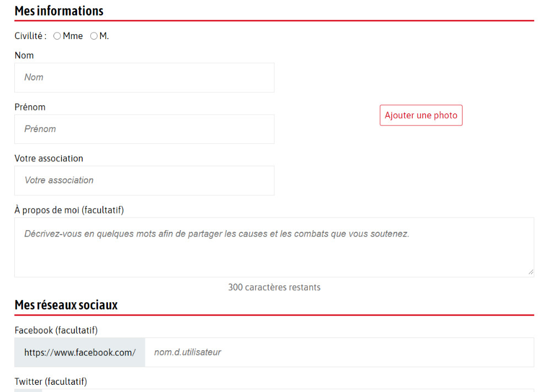Click the 300 caractères restants counter
Image resolution: width=542 pixels, height=392 pixels.
pos(274,287)
